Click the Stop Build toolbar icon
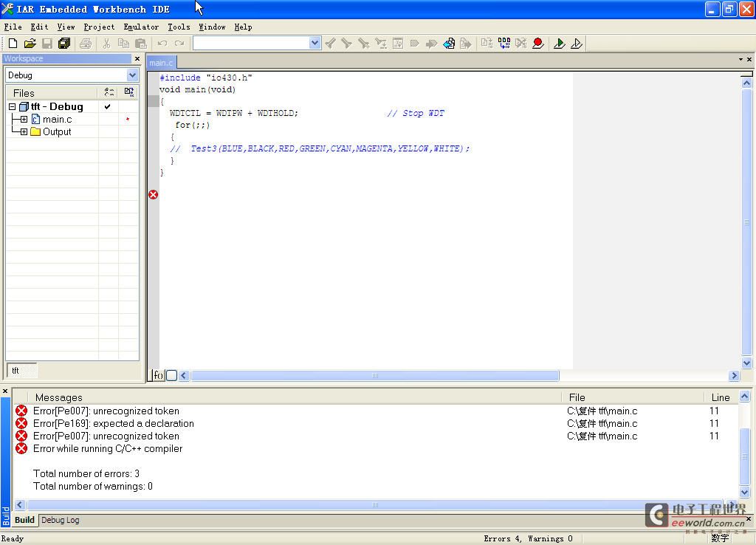Screen dimensions: 756x545 tap(521, 44)
